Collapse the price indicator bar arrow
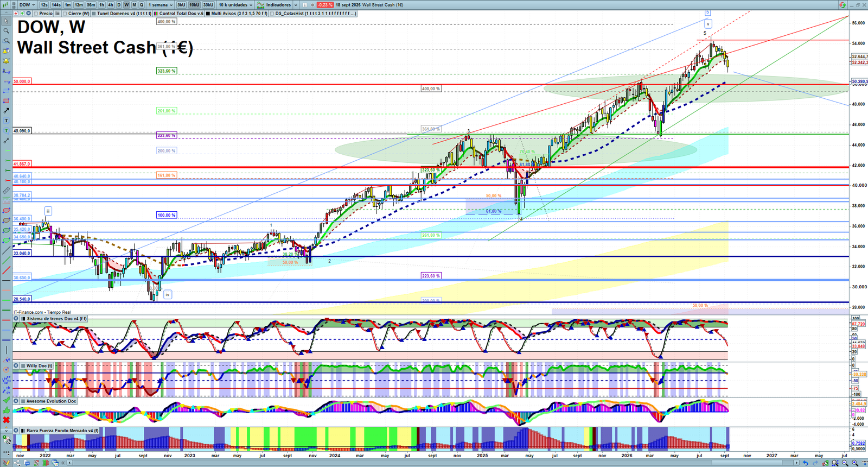 click(7, 12)
